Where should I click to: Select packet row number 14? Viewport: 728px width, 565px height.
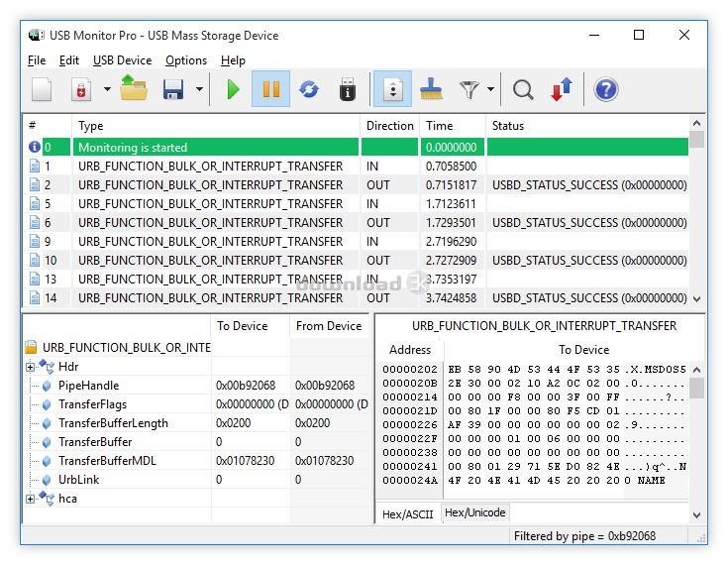[357, 297]
